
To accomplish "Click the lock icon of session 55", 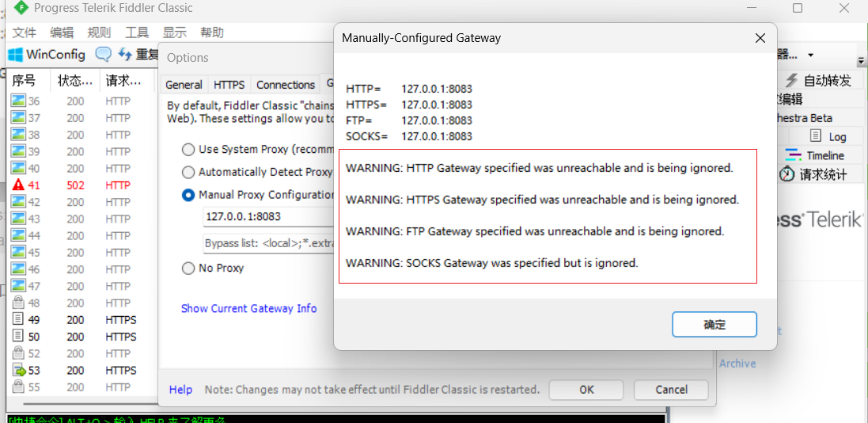I will click(19, 387).
